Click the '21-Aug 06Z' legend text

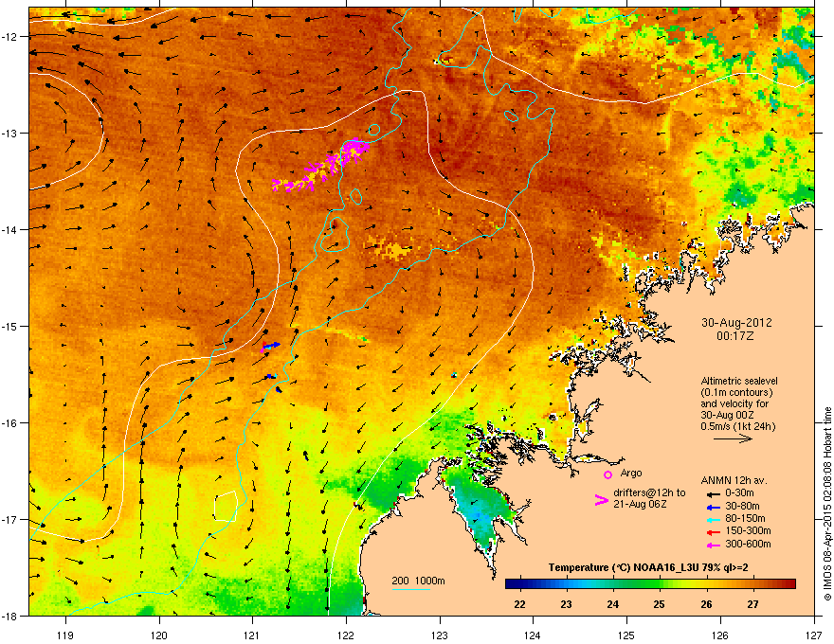click(640, 504)
